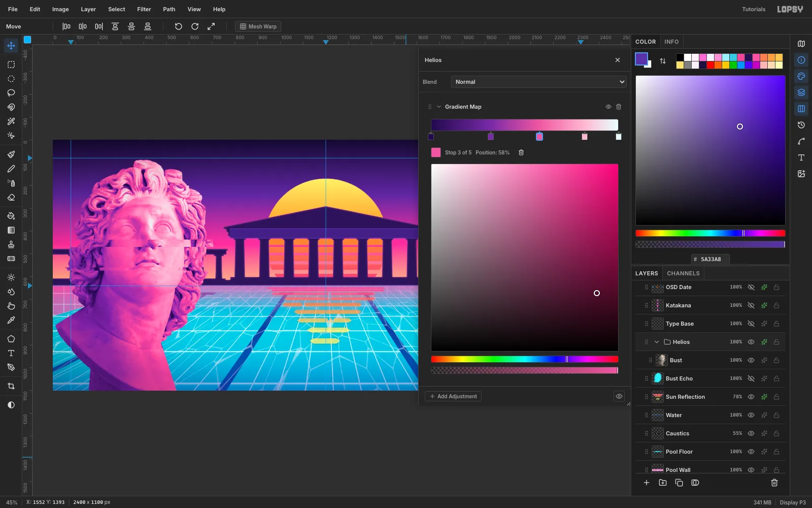Click the purple foreground color swatch
The height and width of the screenshot is (508, 812).
point(641,59)
